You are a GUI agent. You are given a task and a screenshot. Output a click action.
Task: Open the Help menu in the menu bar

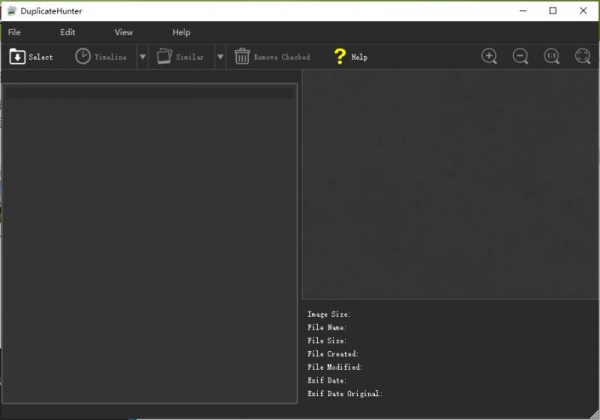tap(181, 32)
